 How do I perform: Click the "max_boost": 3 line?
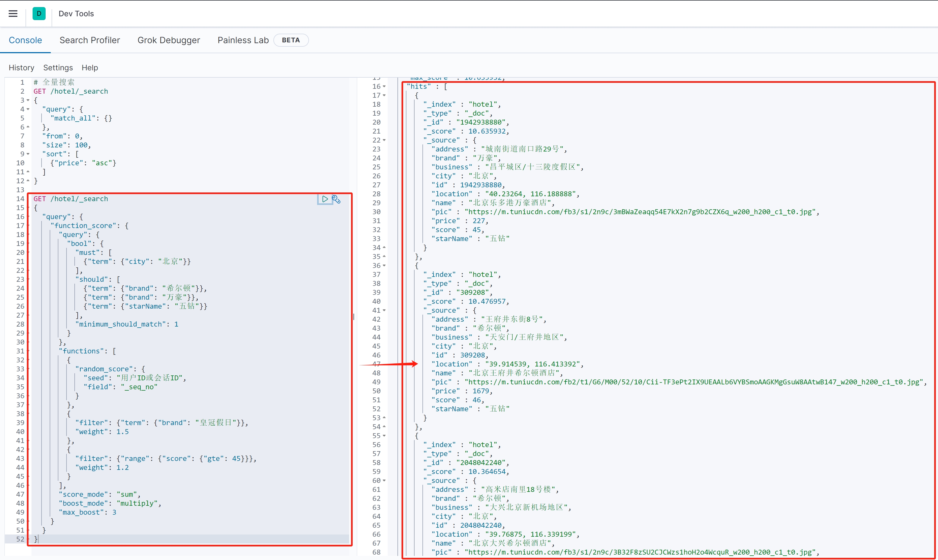pyautogui.click(x=87, y=512)
